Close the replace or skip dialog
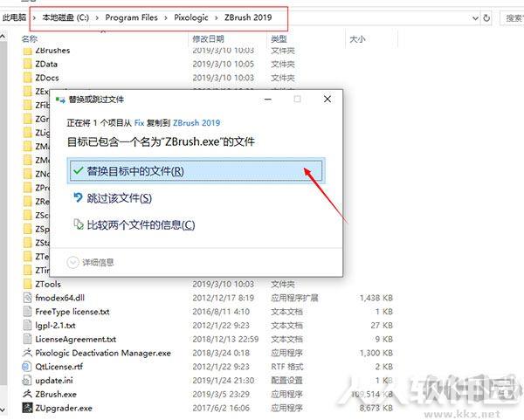 click(x=327, y=99)
